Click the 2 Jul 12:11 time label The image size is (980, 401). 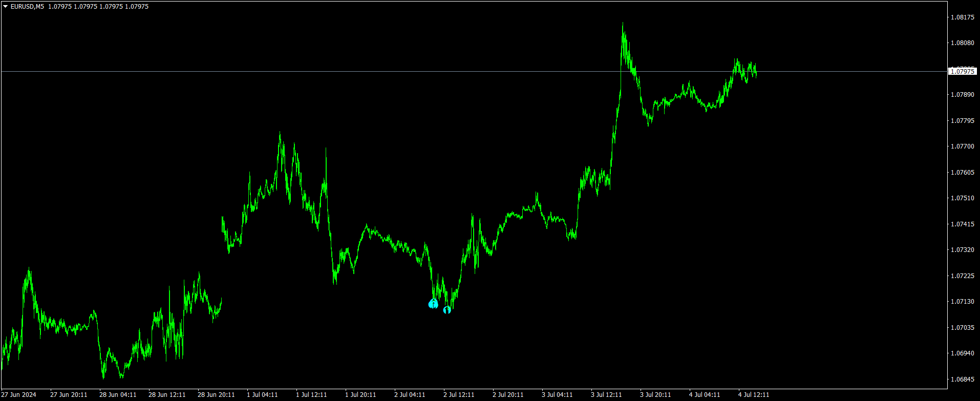tap(459, 395)
